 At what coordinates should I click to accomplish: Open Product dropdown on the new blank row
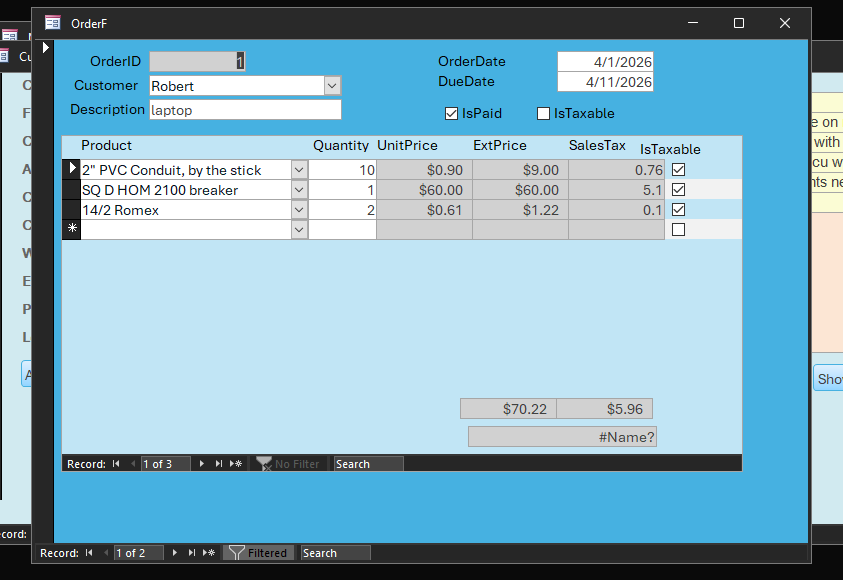point(298,230)
